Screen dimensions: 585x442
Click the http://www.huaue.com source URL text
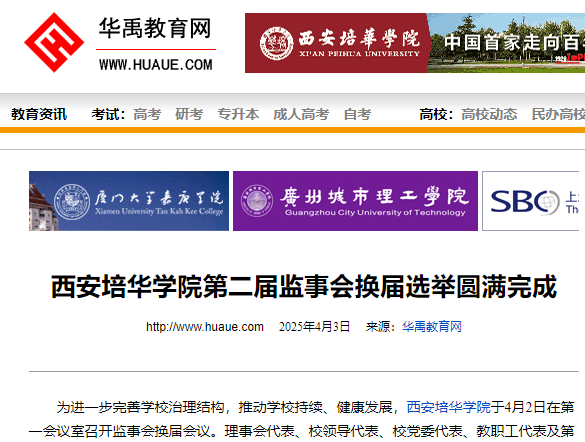click(x=205, y=327)
